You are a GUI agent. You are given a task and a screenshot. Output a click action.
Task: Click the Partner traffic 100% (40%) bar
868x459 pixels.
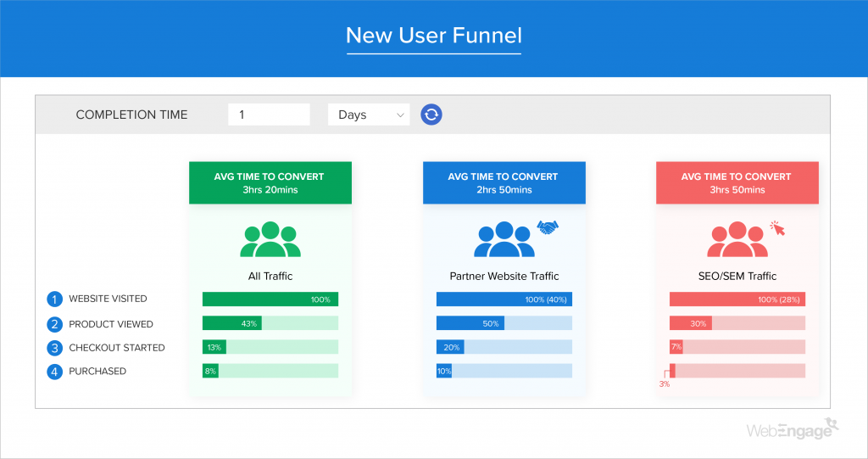pyautogui.click(x=504, y=299)
